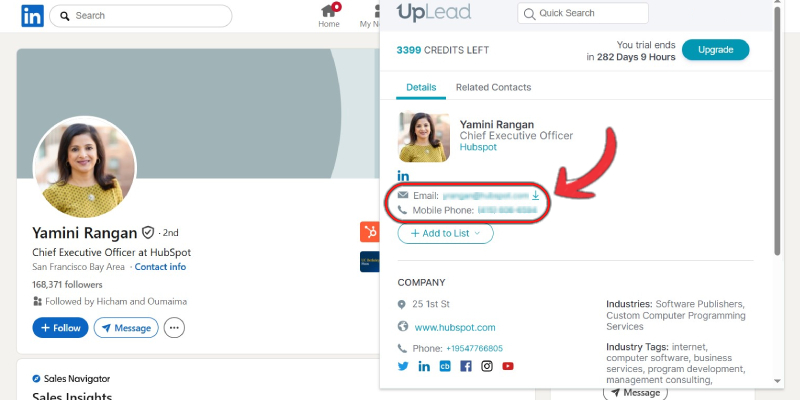
Task: Open company Facebook icon
Action: (x=466, y=366)
